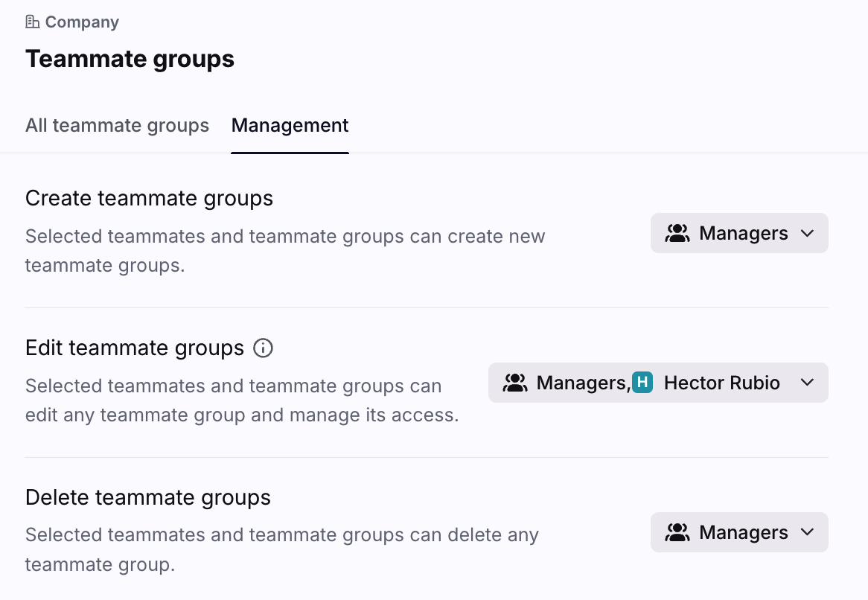The image size is (868, 600).
Task: Click the Managers text in the Edit selector
Action: click(x=582, y=383)
